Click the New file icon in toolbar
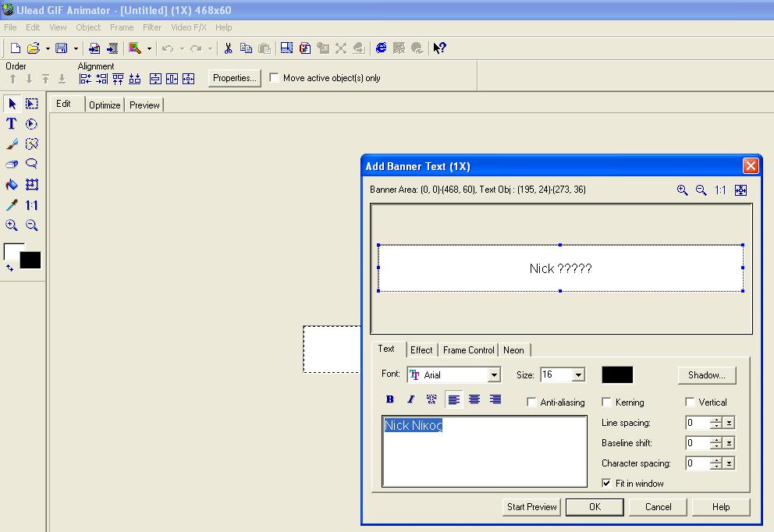Screen dimensions: 774x532 (16, 48)
